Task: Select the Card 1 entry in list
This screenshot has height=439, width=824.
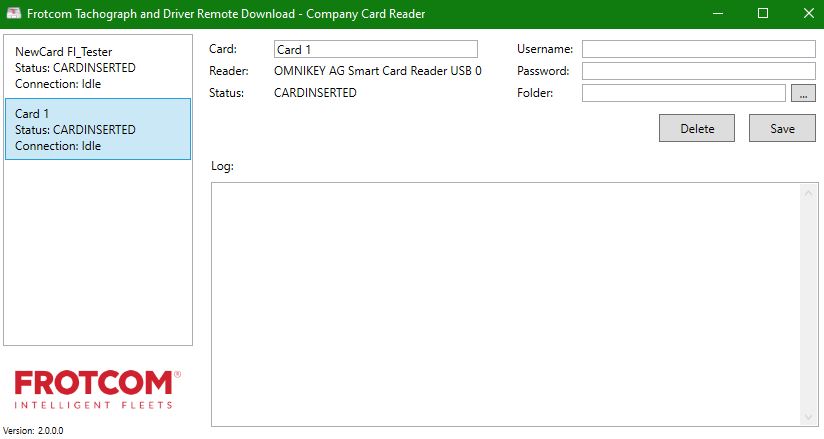Action: 97,129
